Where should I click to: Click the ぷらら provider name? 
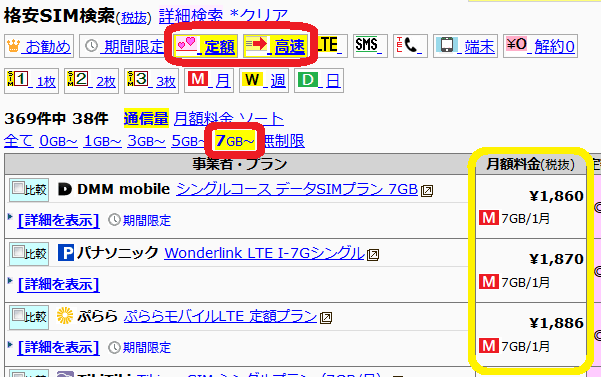tap(97, 316)
